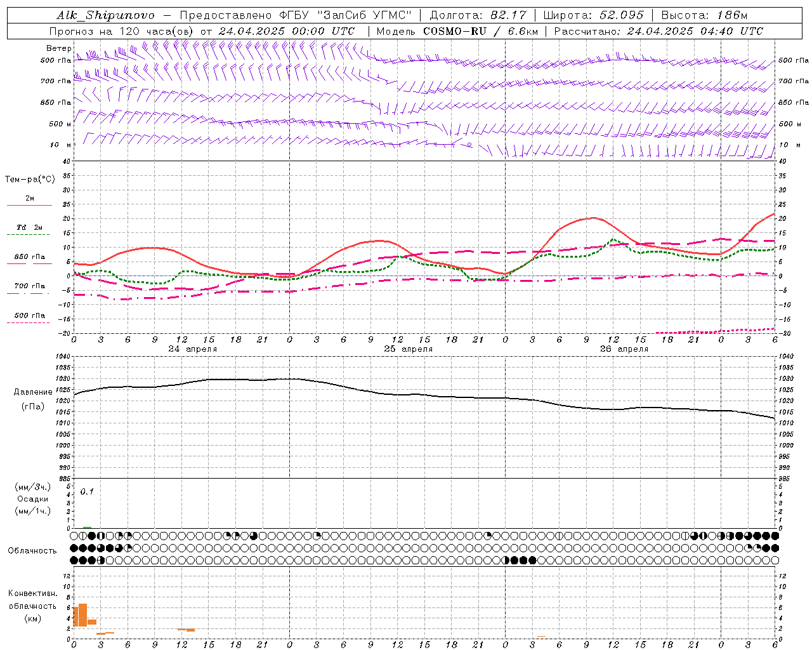Click the tallest orange convective cloud bar

tap(82, 615)
